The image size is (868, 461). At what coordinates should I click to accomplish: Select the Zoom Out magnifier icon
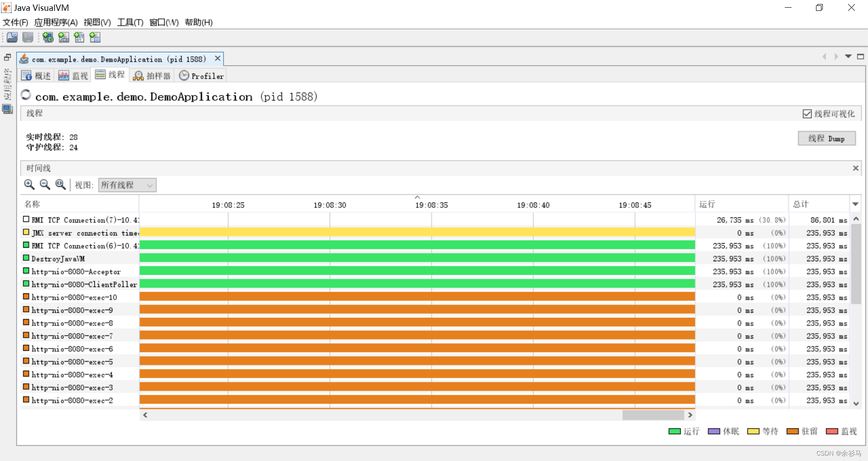pos(45,184)
